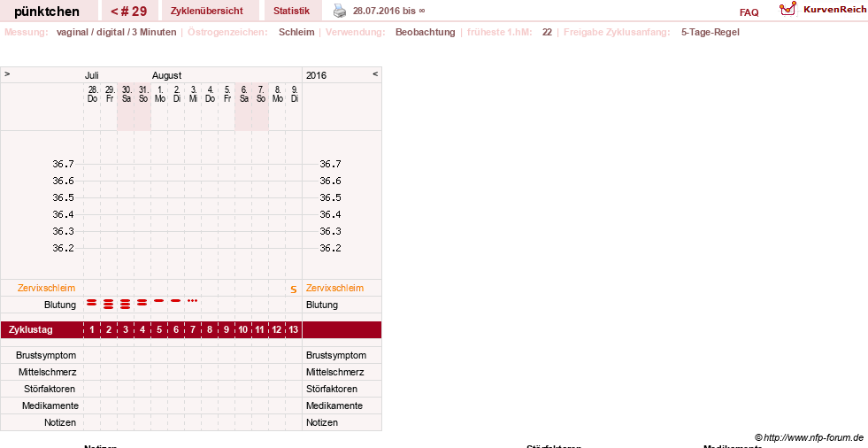Click the date range 28.07.2016 bis ∞

[x=388, y=11]
